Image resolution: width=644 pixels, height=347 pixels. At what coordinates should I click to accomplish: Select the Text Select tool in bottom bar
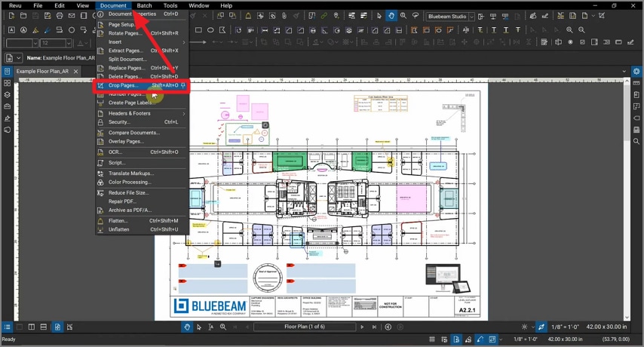(x=210, y=327)
